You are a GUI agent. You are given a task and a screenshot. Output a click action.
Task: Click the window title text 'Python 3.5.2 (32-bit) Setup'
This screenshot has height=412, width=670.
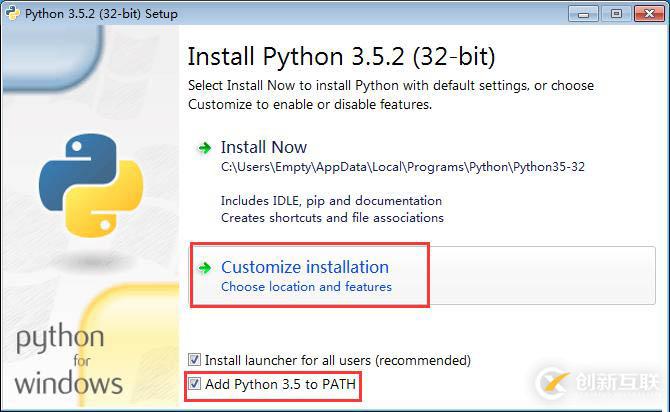100,13
